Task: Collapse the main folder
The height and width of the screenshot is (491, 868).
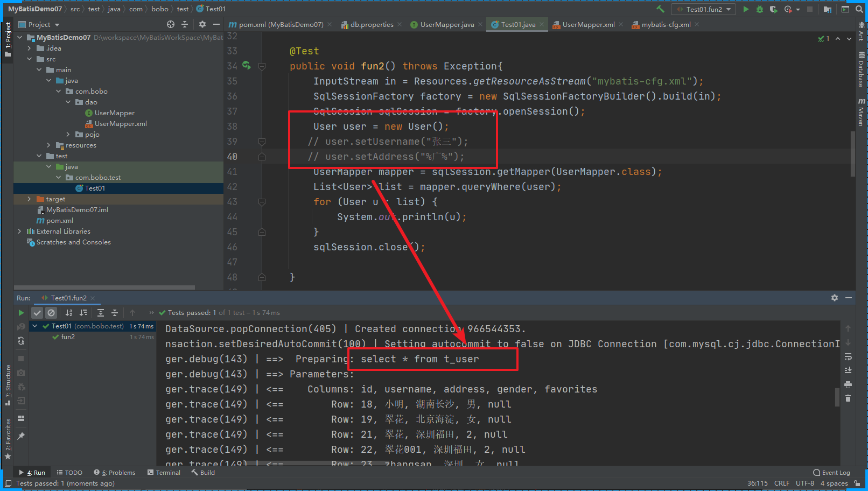Action: point(39,69)
